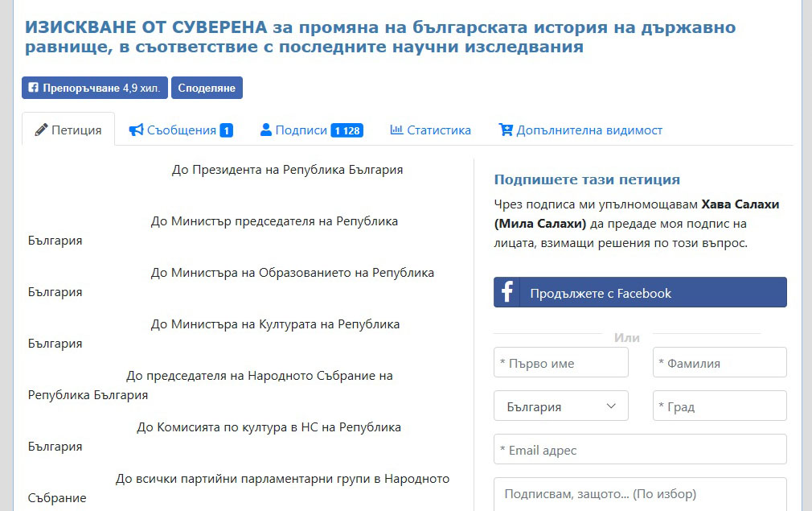
Task: Open the Допълнителна видимост tab
Action: tap(588, 130)
